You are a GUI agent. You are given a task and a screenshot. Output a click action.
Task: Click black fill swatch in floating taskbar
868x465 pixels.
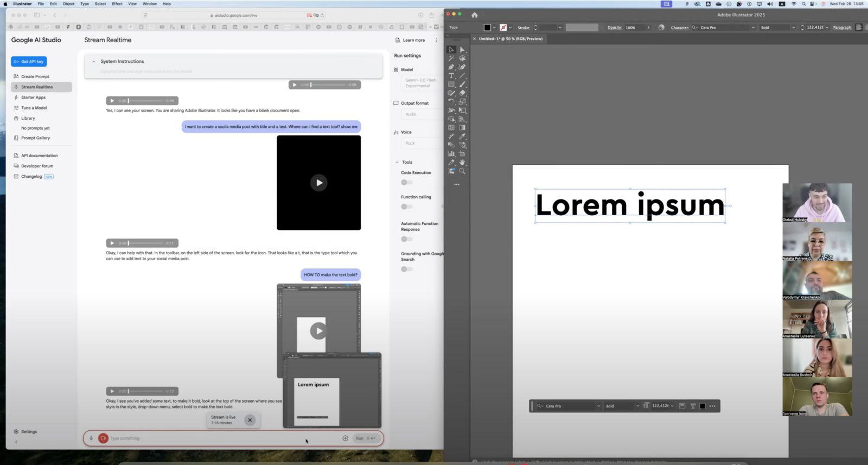(x=703, y=406)
